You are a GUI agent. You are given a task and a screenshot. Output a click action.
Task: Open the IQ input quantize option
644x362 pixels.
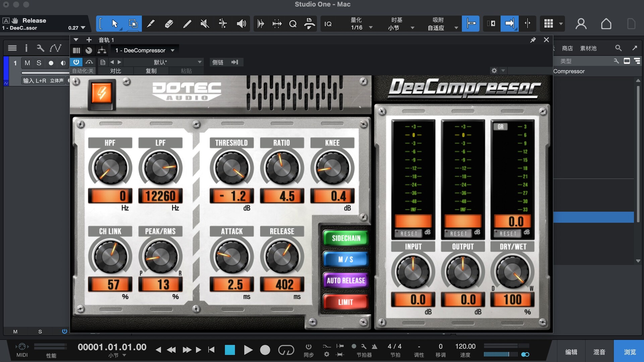pyautogui.click(x=328, y=24)
